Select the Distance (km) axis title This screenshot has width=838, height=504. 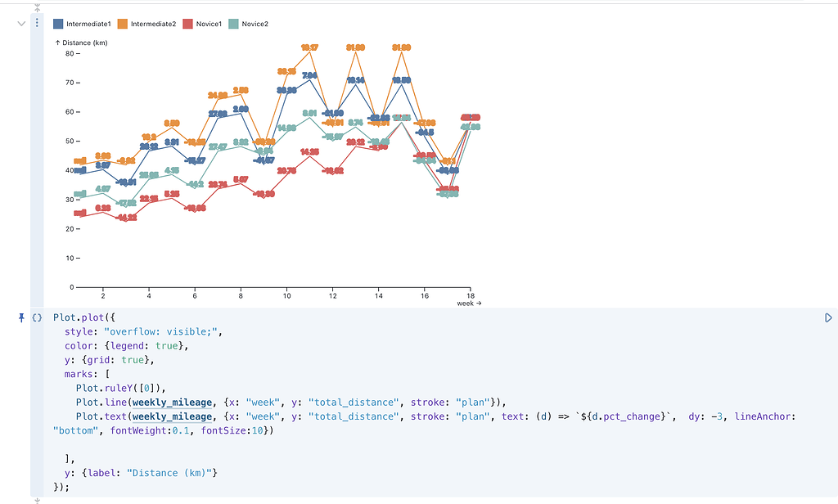(83, 43)
